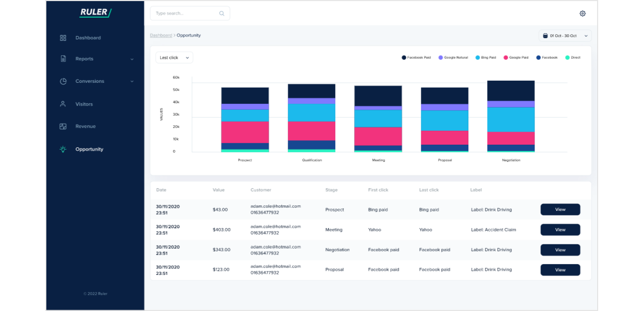The image size is (644, 311).
Task: Click the Revenue chart icon
Action: 62,126
